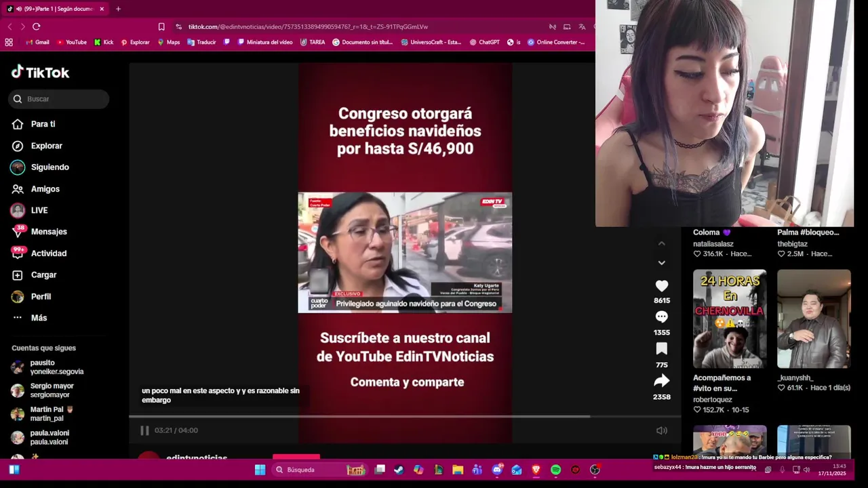Open OBS Studio from the taskbar
This screenshot has width=868, height=488.
pos(595,470)
